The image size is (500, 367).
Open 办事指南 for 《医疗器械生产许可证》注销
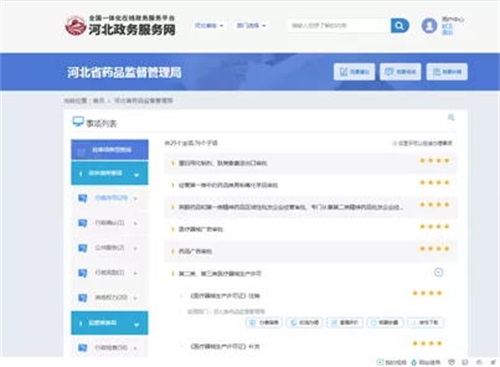pyautogui.click(x=264, y=323)
